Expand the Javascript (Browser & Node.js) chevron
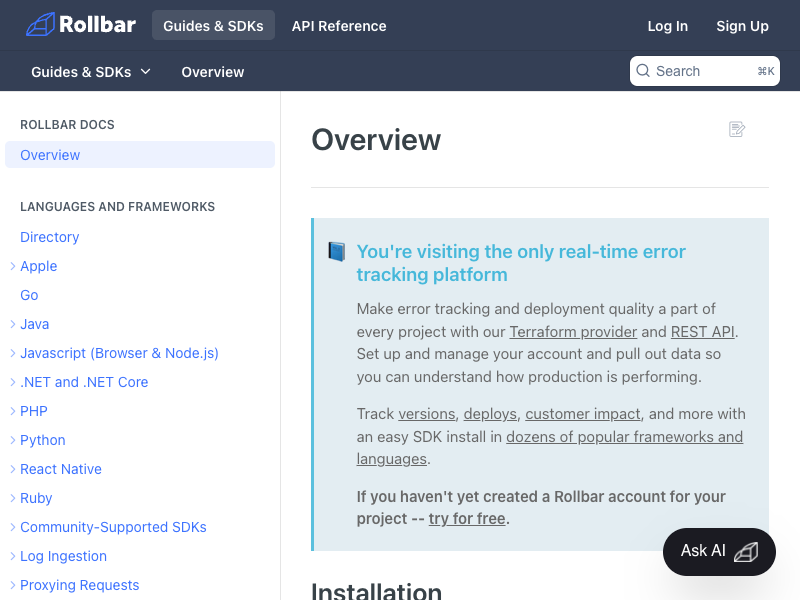The width and height of the screenshot is (800, 600). point(13,353)
